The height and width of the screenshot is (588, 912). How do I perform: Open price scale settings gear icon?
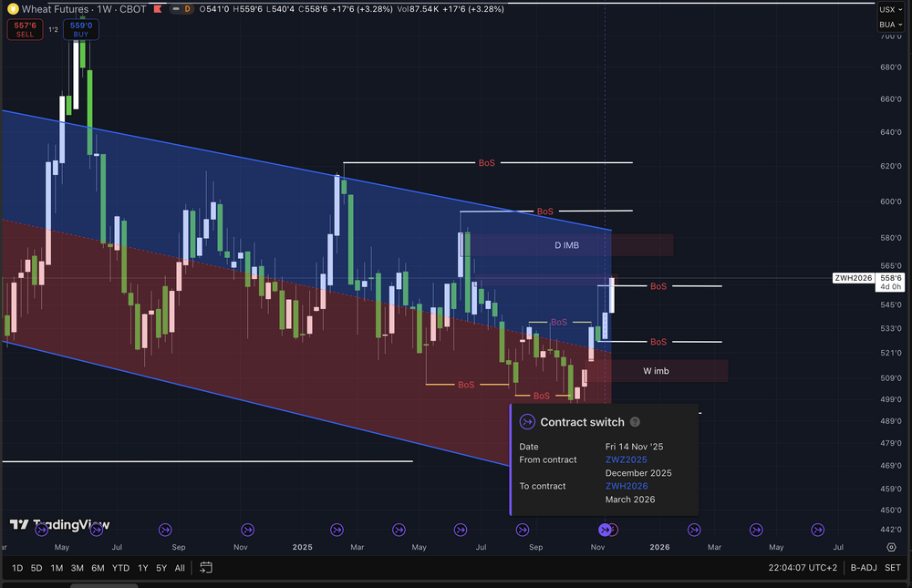click(891, 547)
